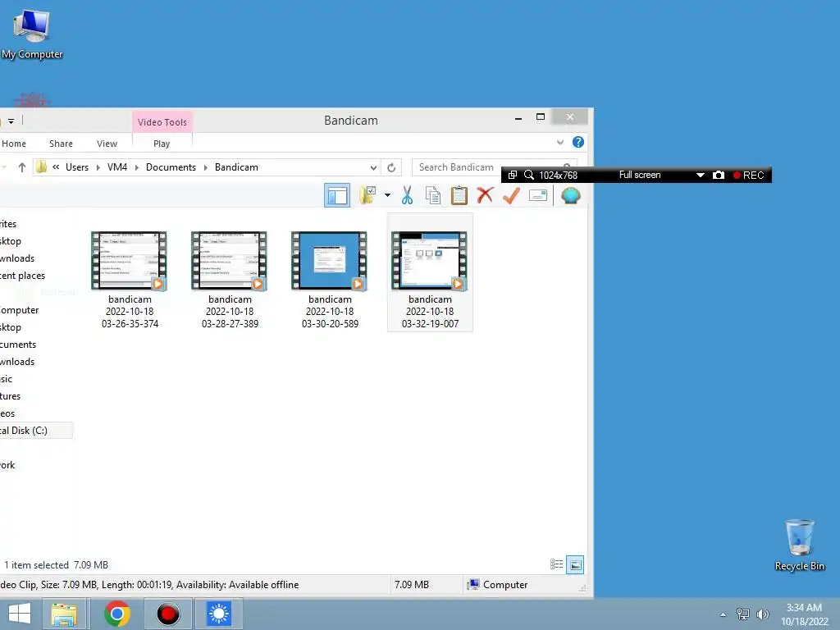
Task: Click the network tray icon
Action: [743, 614]
